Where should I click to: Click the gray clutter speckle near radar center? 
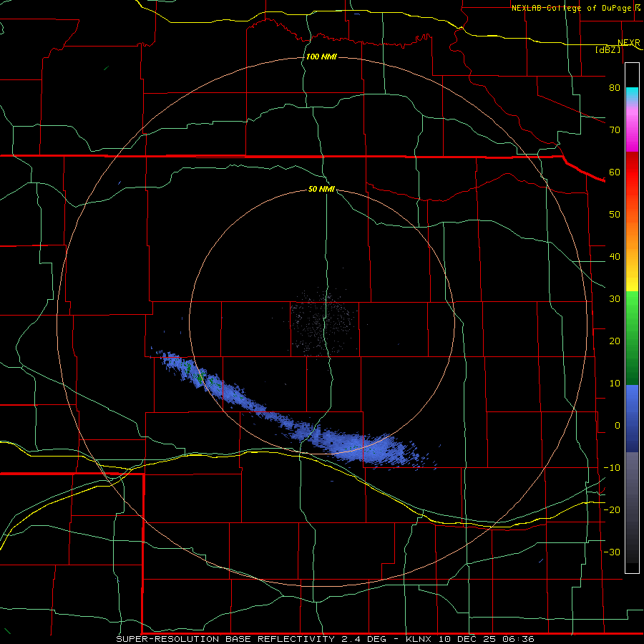pyautogui.click(x=323, y=323)
